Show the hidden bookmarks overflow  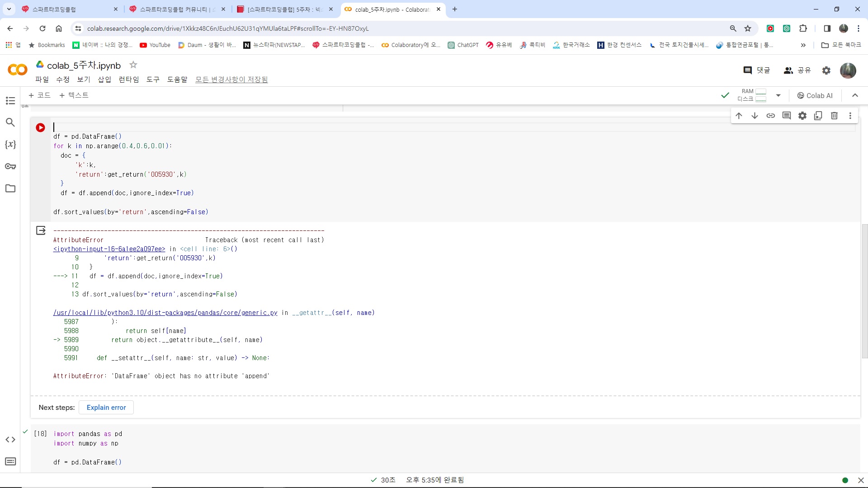coord(803,45)
